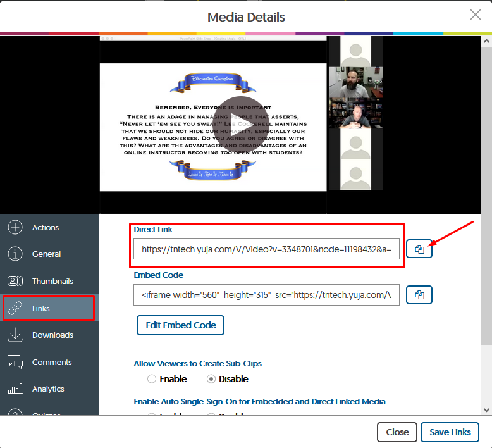Copy the Direct Link to clipboard

tap(419, 249)
